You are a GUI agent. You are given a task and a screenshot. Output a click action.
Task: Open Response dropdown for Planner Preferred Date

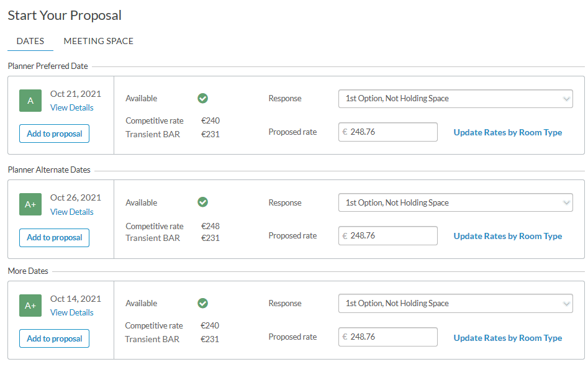[455, 99]
